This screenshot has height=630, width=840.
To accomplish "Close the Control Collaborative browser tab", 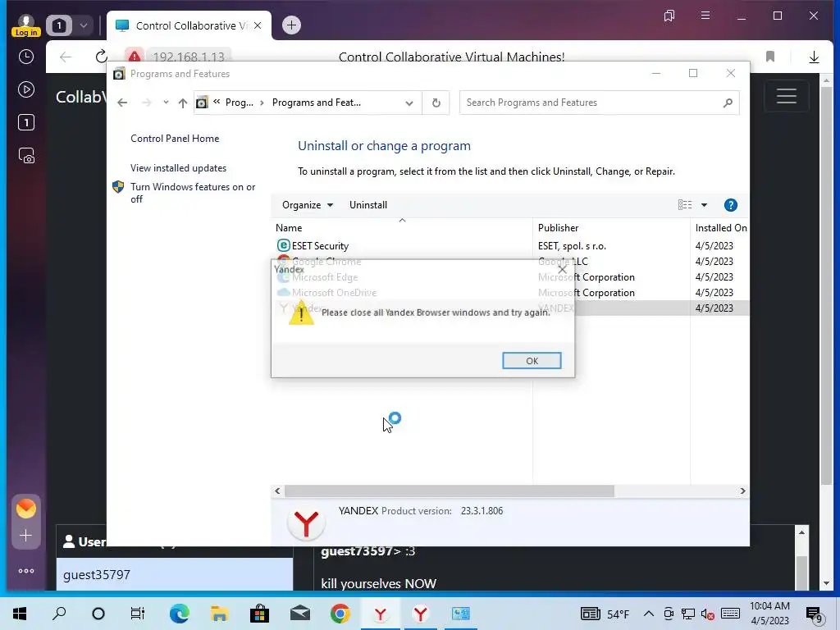I will point(258,25).
